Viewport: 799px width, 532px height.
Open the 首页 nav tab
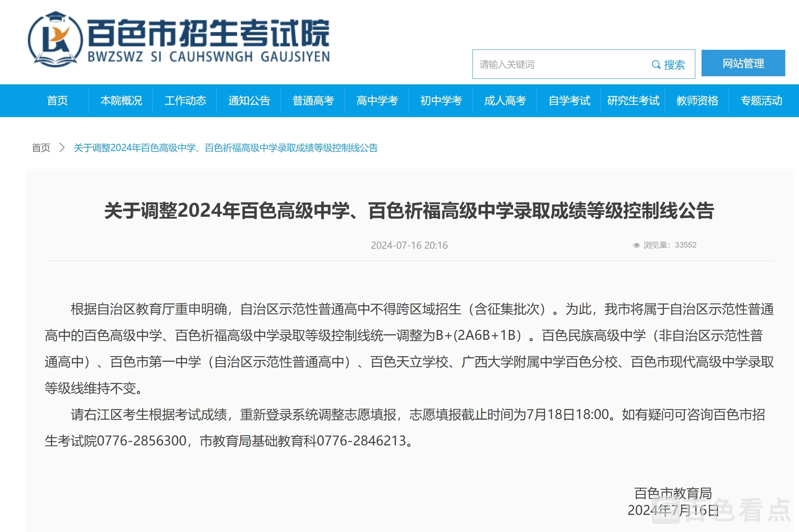coord(57,100)
